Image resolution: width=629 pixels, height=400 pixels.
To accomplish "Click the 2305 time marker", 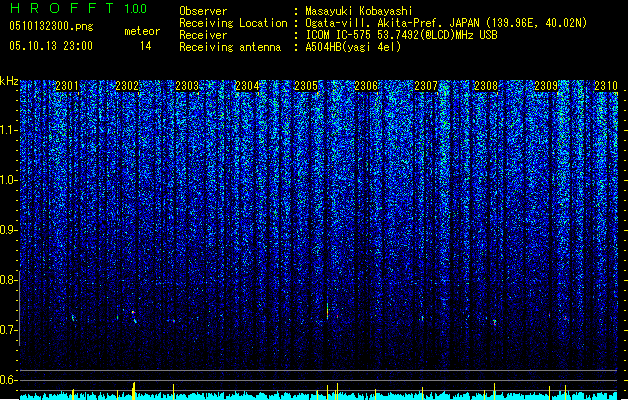I will (x=306, y=86).
